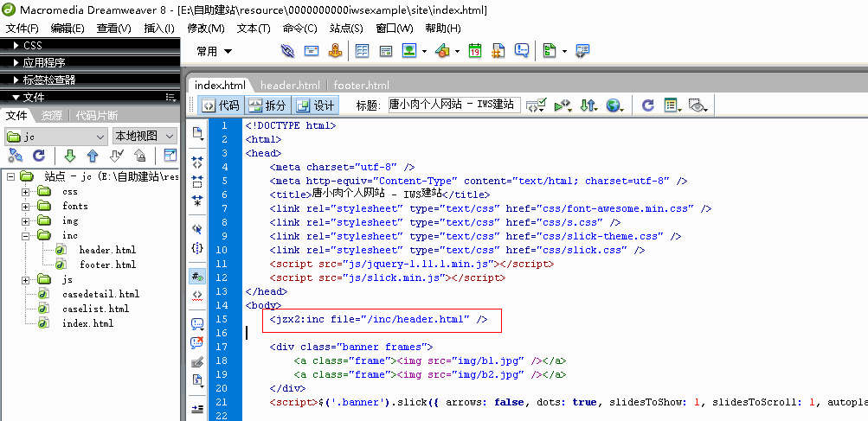The height and width of the screenshot is (421, 868).
Task: Toggle highlight invalid code
Action: pos(197,295)
